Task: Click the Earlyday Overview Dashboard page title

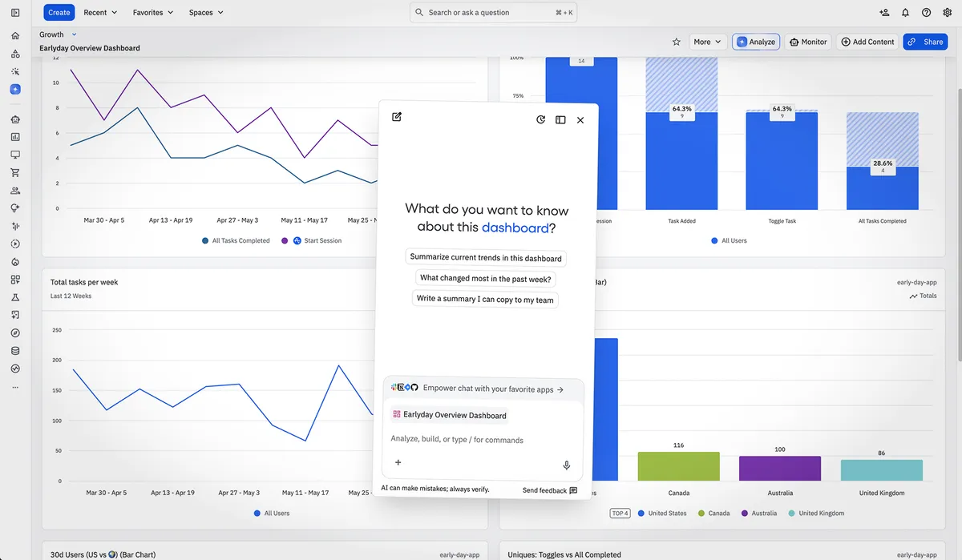Action: pos(90,48)
